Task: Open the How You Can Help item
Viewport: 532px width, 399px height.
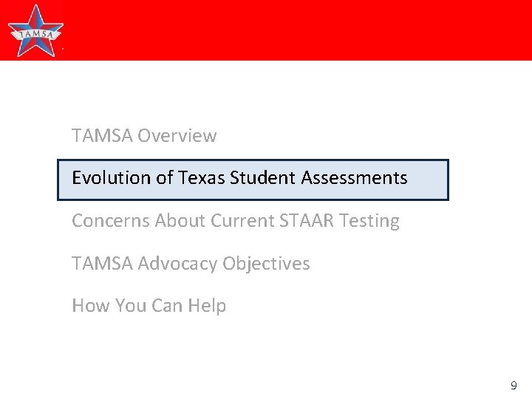Action: tap(149, 305)
